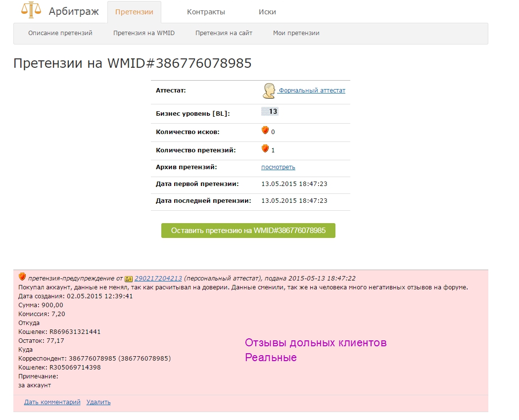
Task: Click the Комиссия: 7,20 line
Action: point(42,314)
